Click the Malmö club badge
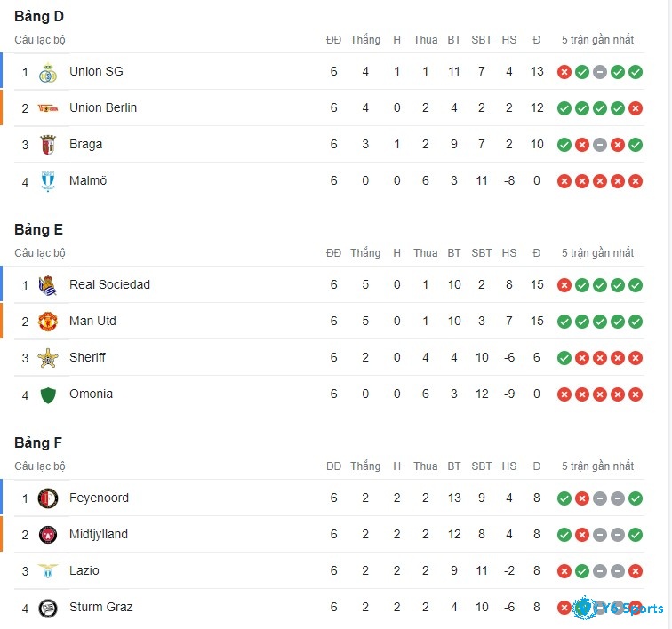 [48, 181]
